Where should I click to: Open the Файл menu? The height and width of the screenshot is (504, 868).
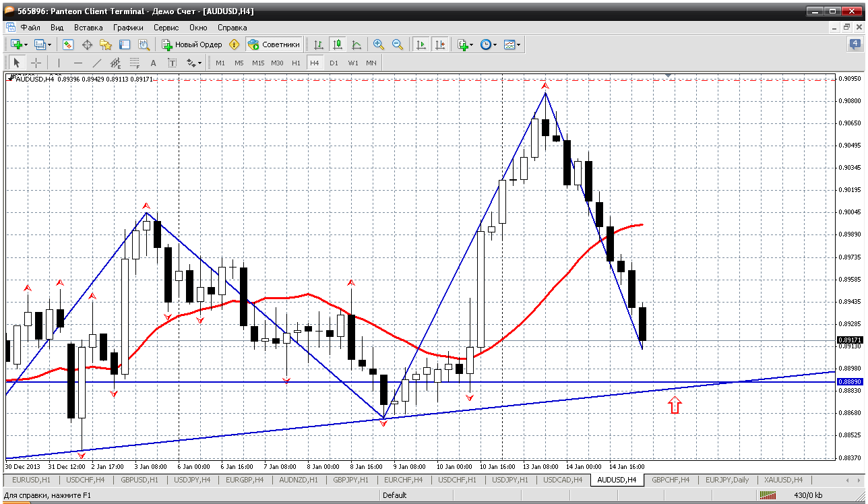pyautogui.click(x=30, y=28)
